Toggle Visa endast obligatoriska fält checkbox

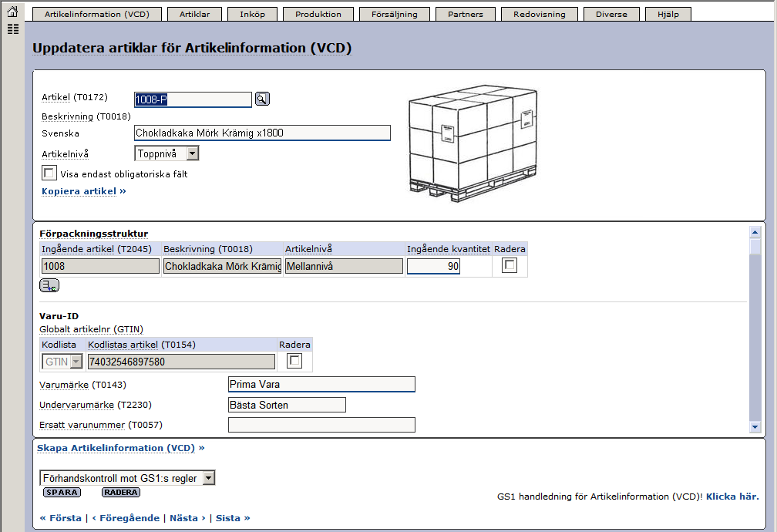coord(49,173)
